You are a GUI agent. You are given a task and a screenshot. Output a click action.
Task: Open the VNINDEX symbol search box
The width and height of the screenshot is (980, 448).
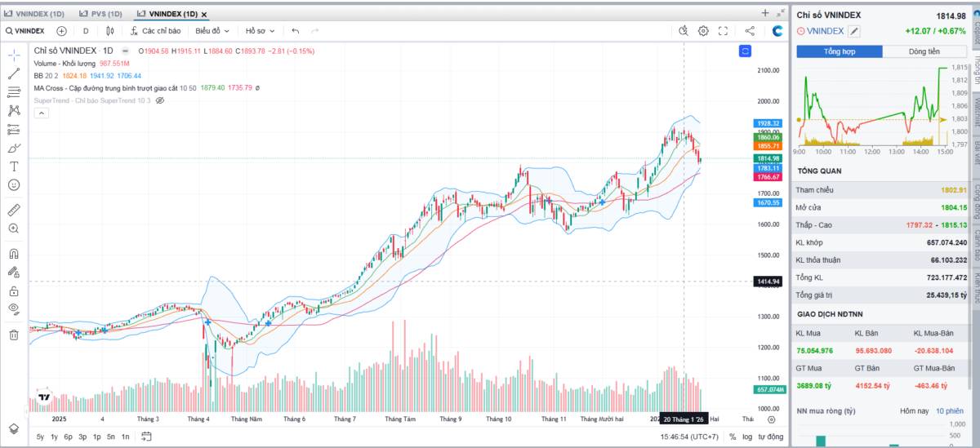pyautogui.click(x=25, y=31)
